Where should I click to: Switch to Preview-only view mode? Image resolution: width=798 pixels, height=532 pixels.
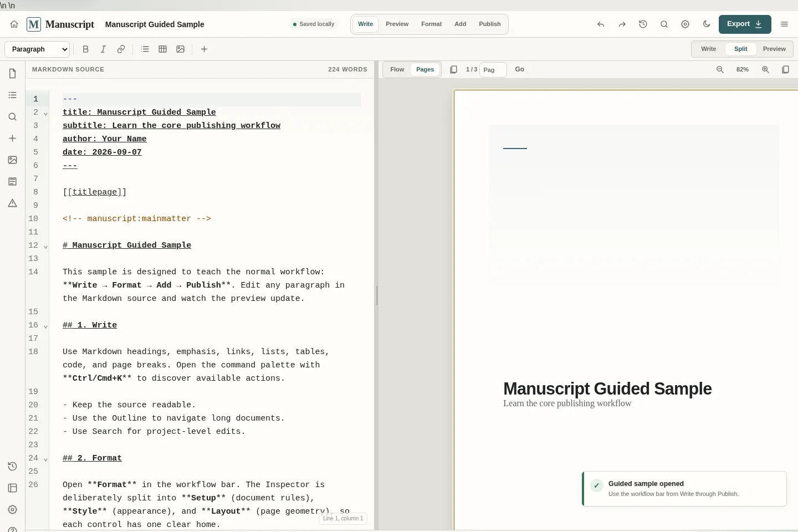pos(774,49)
